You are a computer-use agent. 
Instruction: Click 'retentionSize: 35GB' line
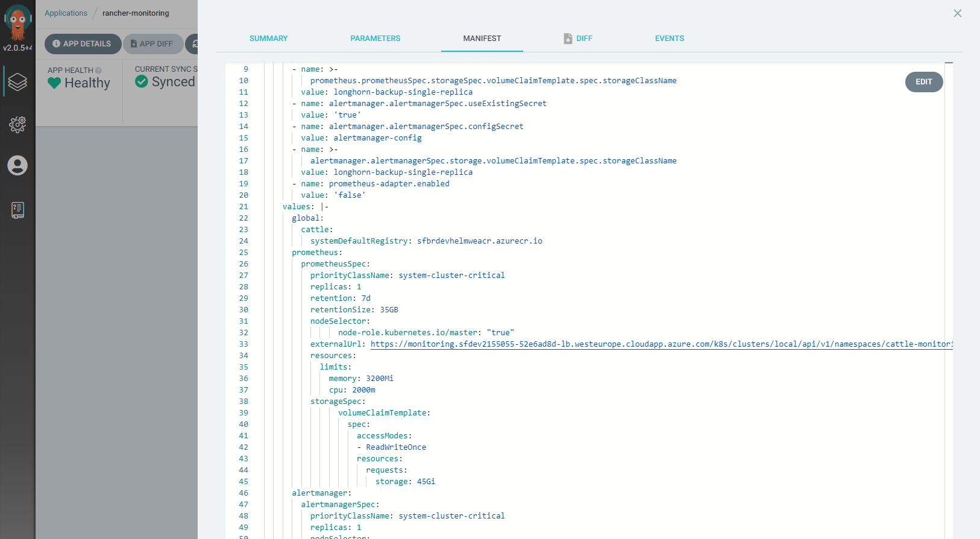pyautogui.click(x=354, y=310)
